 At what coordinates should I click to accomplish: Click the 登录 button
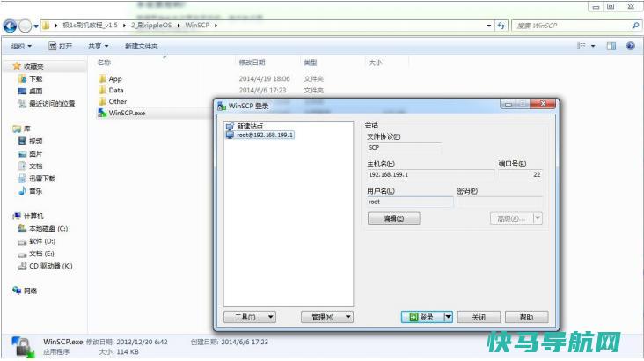pyautogui.click(x=422, y=317)
